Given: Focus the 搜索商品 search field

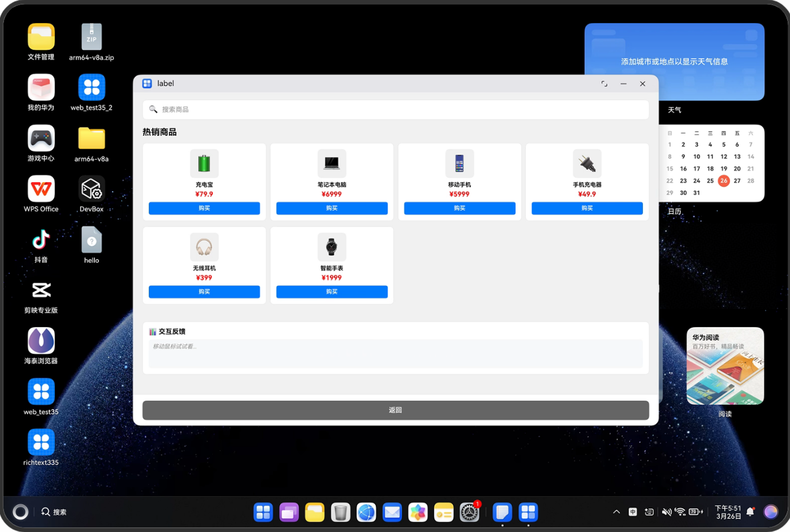Looking at the screenshot, I should (395, 109).
